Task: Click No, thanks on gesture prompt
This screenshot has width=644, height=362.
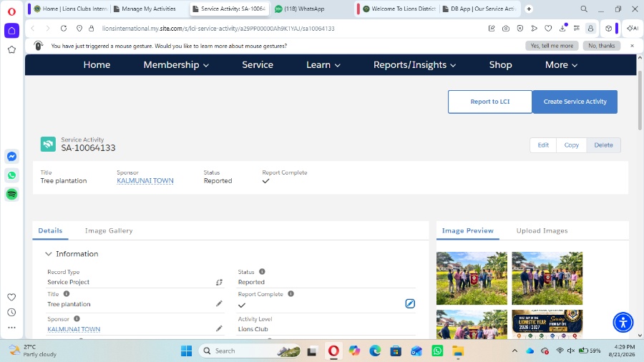Action: (x=601, y=46)
